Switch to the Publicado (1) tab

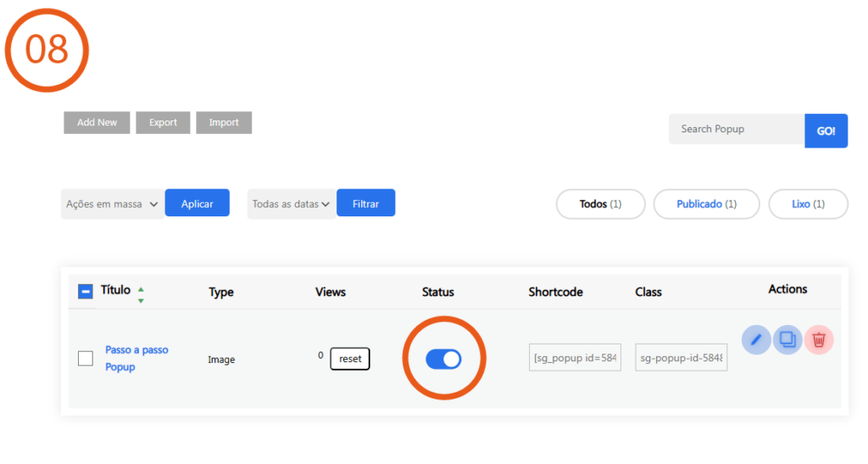click(706, 204)
